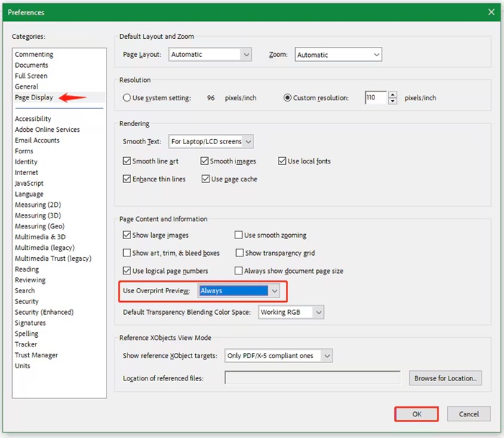Click the OK button
Image resolution: width=504 pixels, height=438 pixels.
coord(416,414)
